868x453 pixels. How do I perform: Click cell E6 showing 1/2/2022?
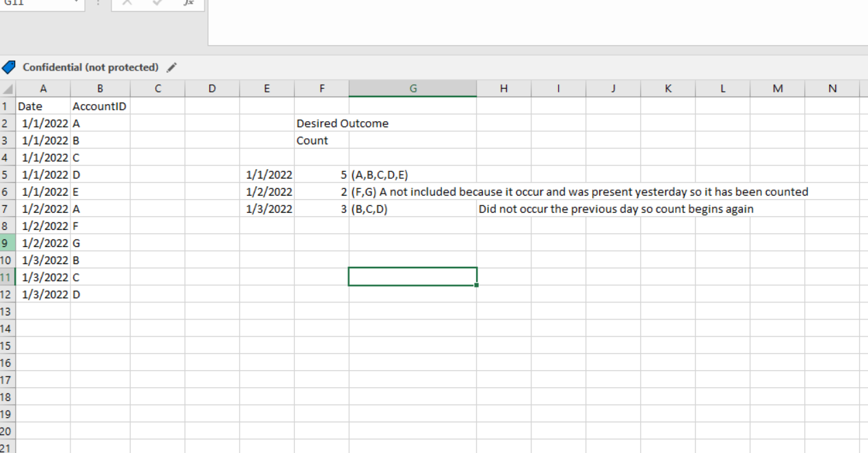click(x=267, y=192)
